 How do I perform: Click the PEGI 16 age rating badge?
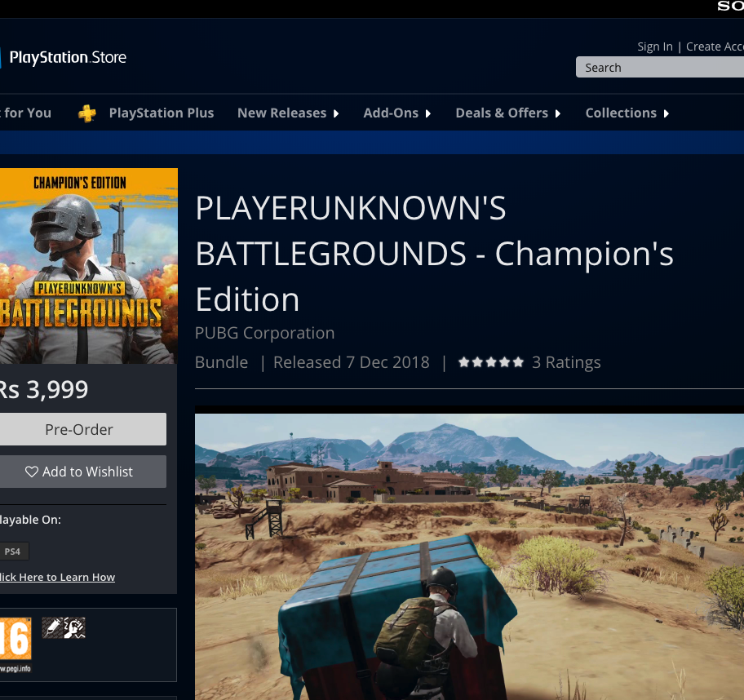click(15, 639)
